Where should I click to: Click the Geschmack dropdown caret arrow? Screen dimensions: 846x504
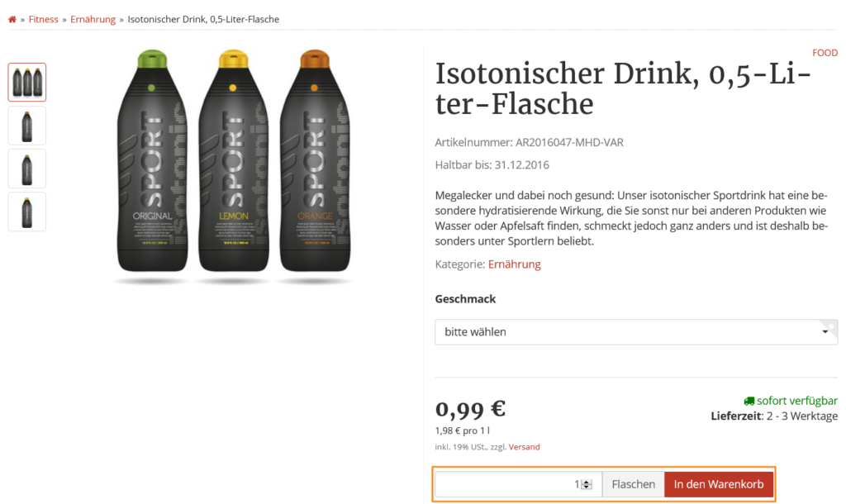coord(825,332)
